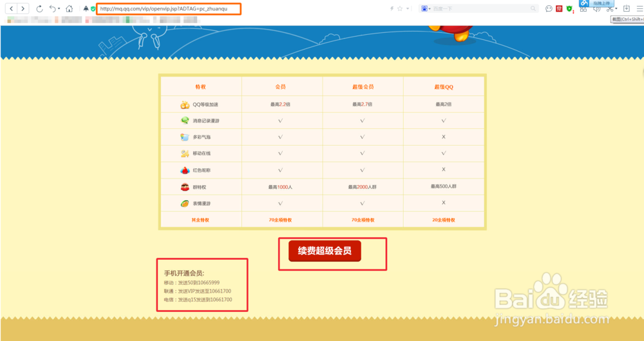Click the 消息记录漫游 green chat icon

[185, 121]
